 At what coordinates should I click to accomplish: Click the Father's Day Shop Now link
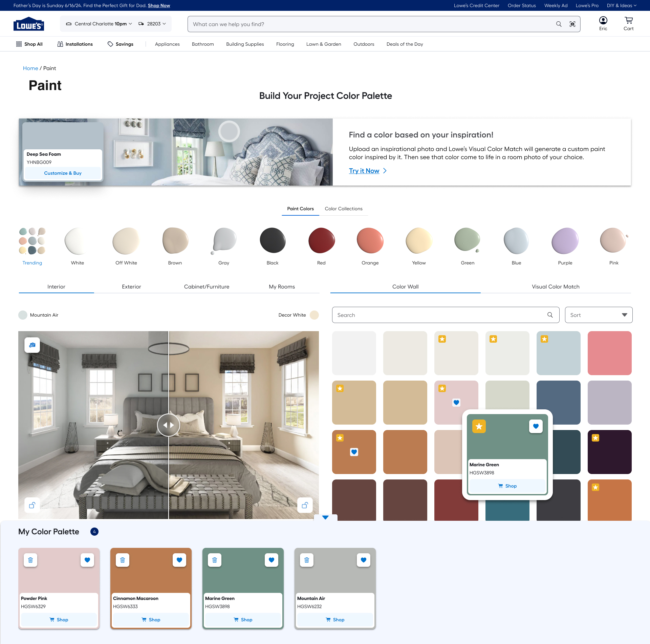point(159,5)
